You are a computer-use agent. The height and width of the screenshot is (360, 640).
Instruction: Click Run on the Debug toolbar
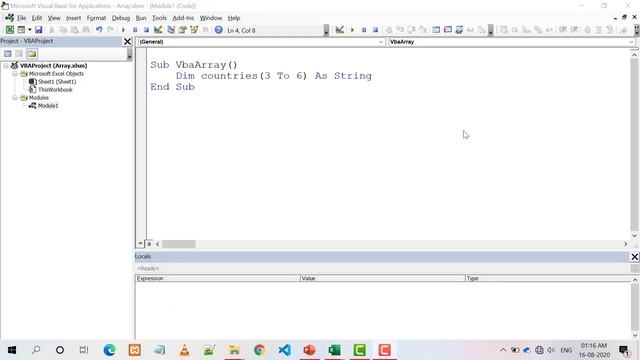pos(352,30)
